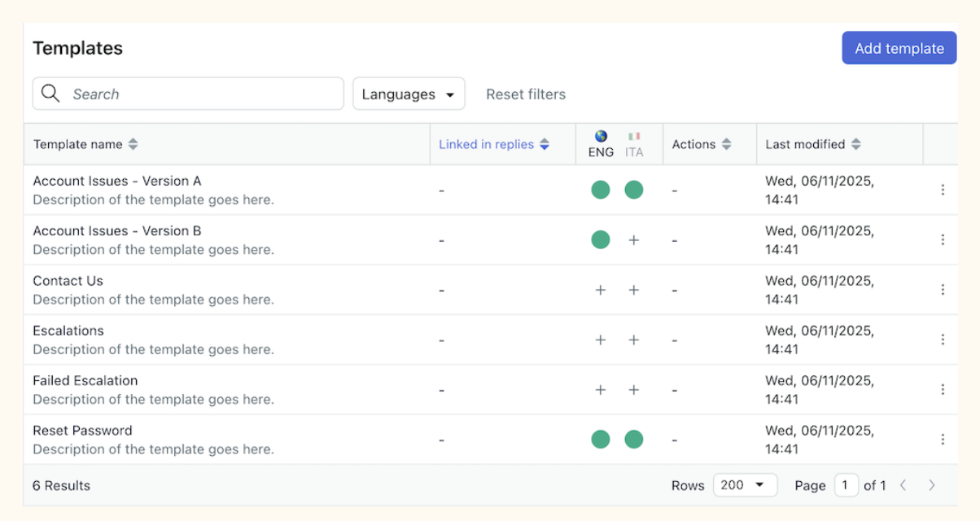The image size is (980, 521).
Task: Click the page number input field
Action: click(845, 485)
